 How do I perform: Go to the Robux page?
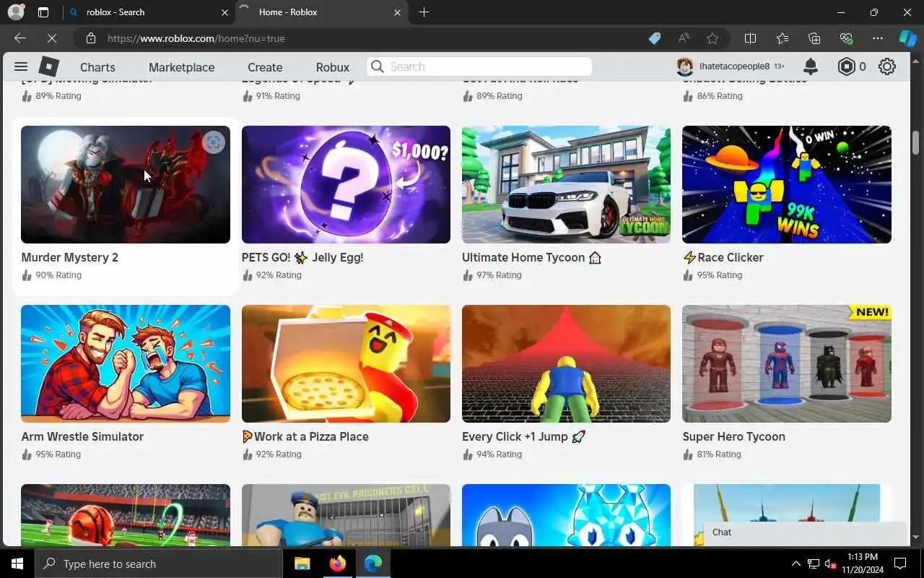coord(333,67)
